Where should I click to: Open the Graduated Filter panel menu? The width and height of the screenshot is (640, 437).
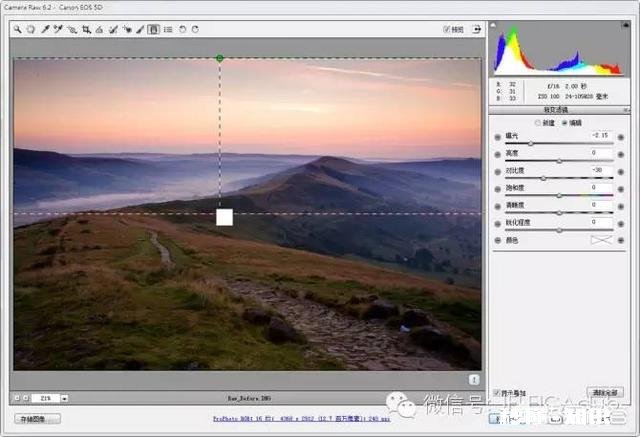point(626,109)
